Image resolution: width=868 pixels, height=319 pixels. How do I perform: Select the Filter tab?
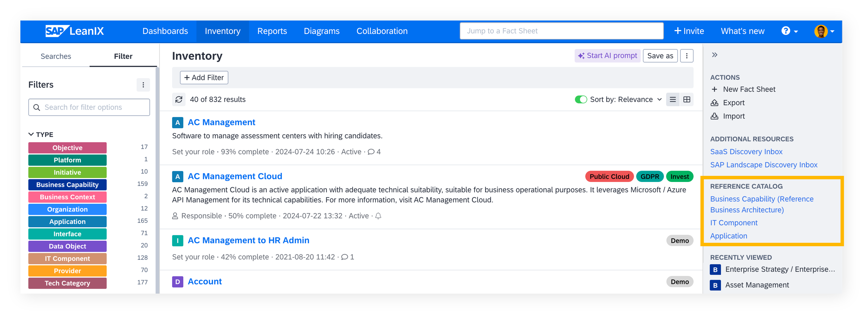123,56
